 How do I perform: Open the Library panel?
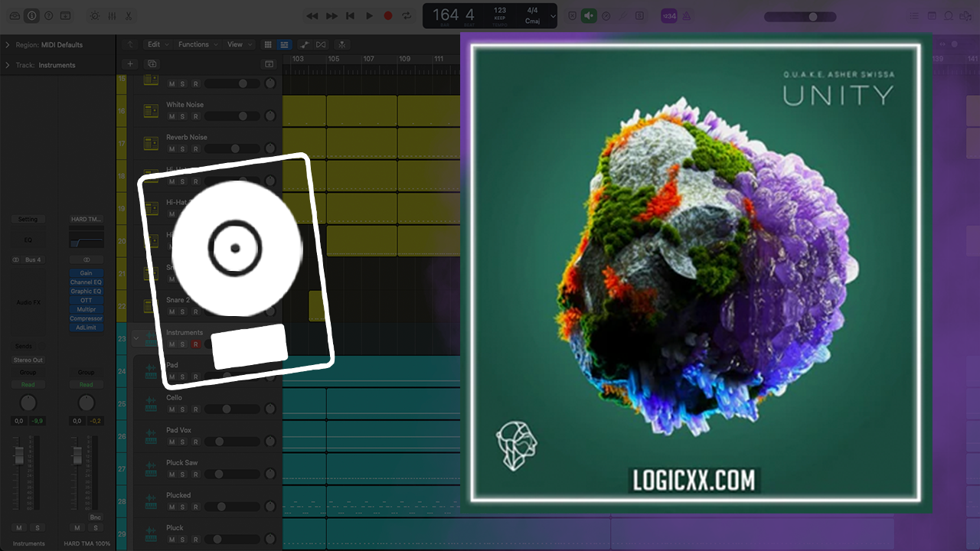(15, 15)
